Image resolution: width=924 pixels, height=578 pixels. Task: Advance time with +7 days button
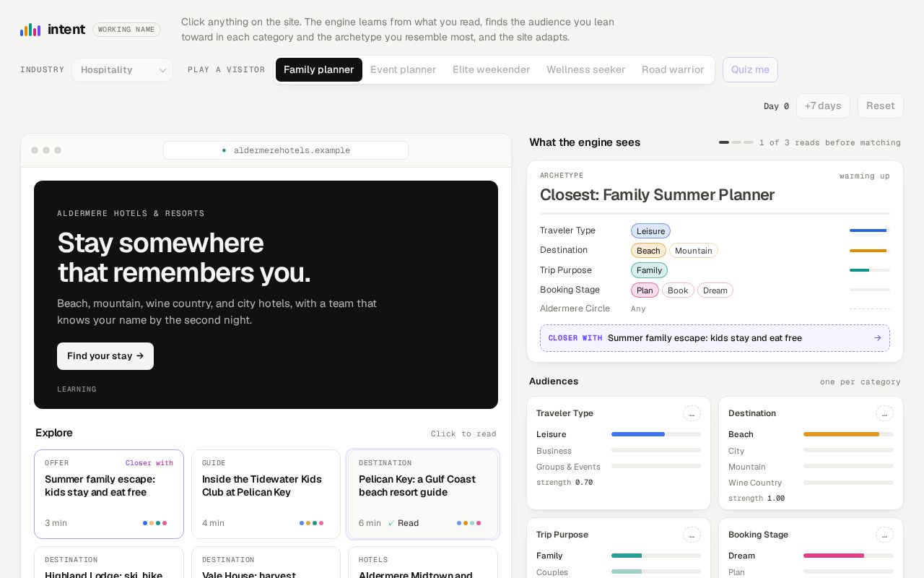tap(823, 106)
